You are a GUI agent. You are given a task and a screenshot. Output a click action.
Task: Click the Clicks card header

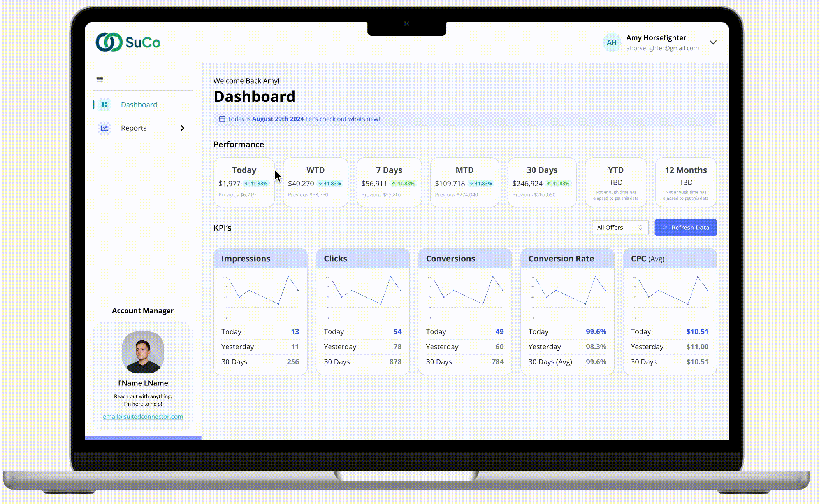(x=363, y=259)
